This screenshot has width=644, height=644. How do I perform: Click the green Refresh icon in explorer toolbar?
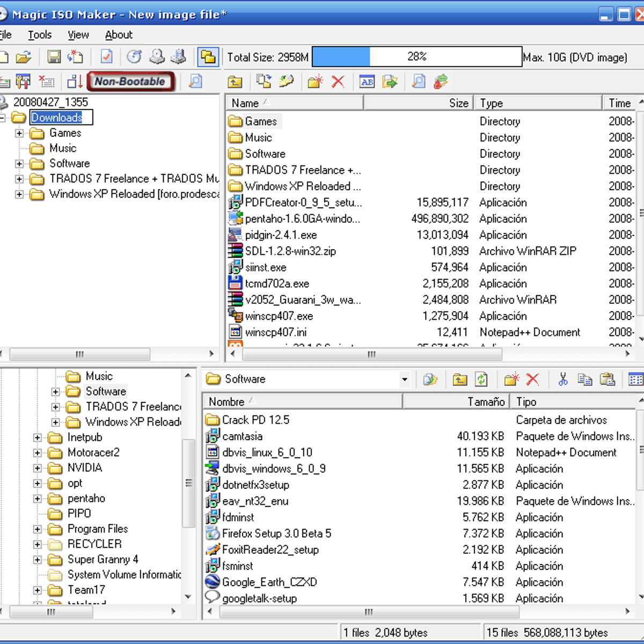481,379
